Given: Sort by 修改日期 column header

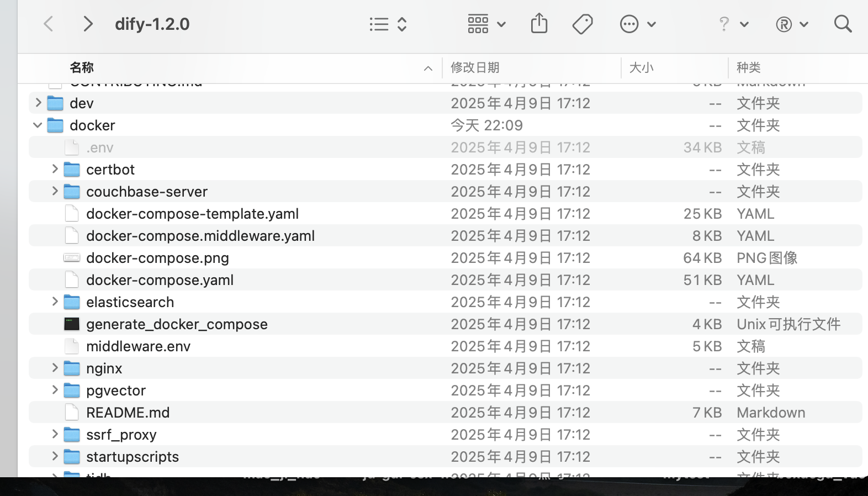Looking at the screenshot, I should point(475,67).
